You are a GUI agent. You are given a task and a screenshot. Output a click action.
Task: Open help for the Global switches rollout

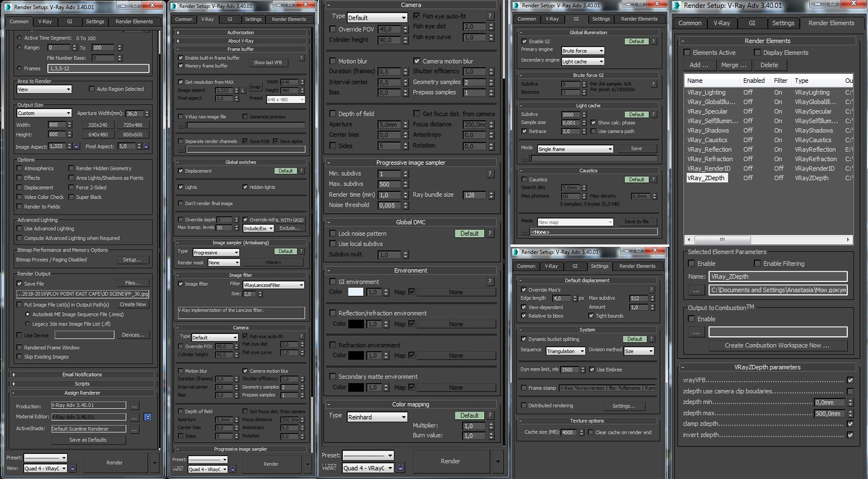coord(302,171)
